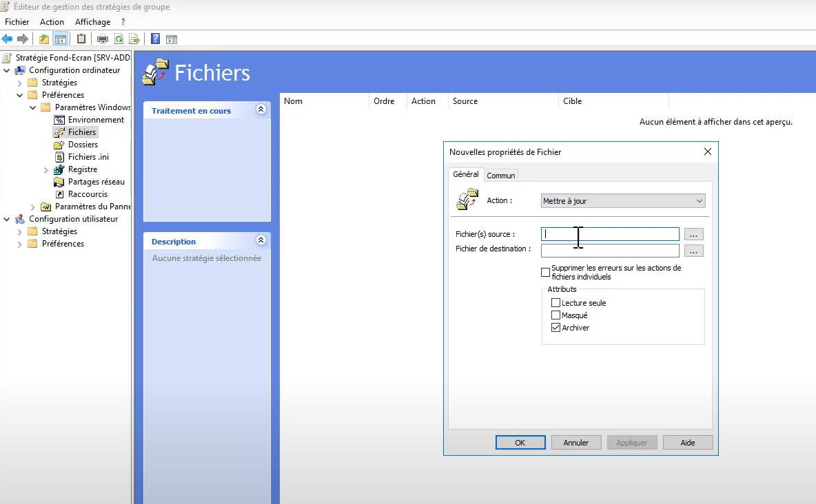Click the Action column header in list
This screenshot has width=816, height=504.
coord(427,101)
